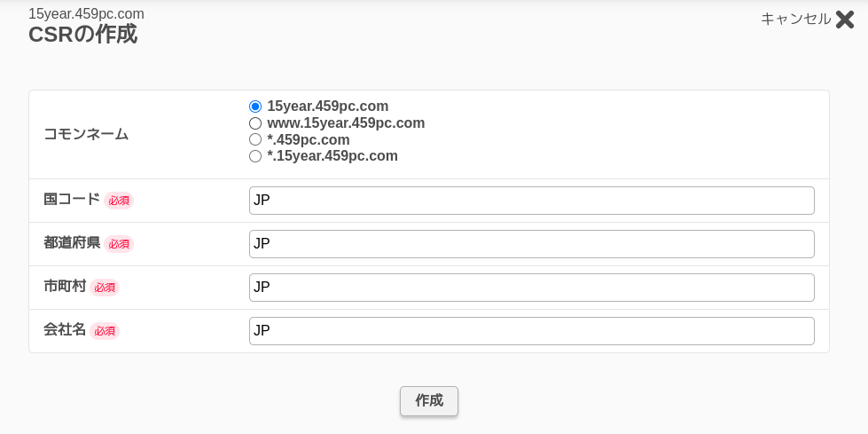Click the 必須 badge beside 会社名
Image resolution: width=868 pixels, height=434 pixels.
click(105, 331)
